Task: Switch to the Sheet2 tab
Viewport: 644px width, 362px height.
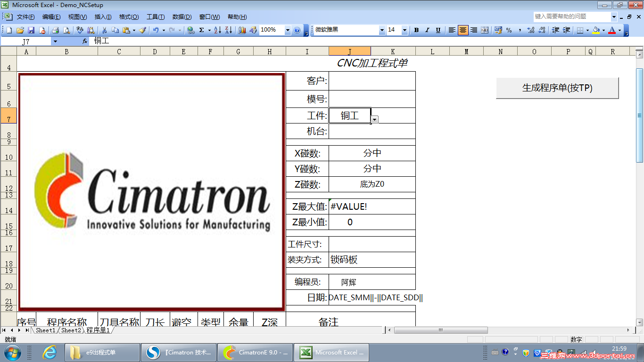Action: [71, 330]
